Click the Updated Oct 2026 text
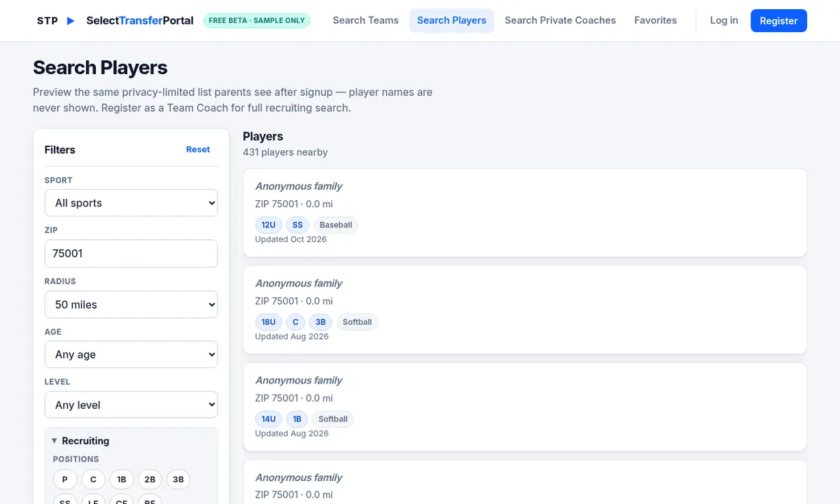 pos(290,239)
